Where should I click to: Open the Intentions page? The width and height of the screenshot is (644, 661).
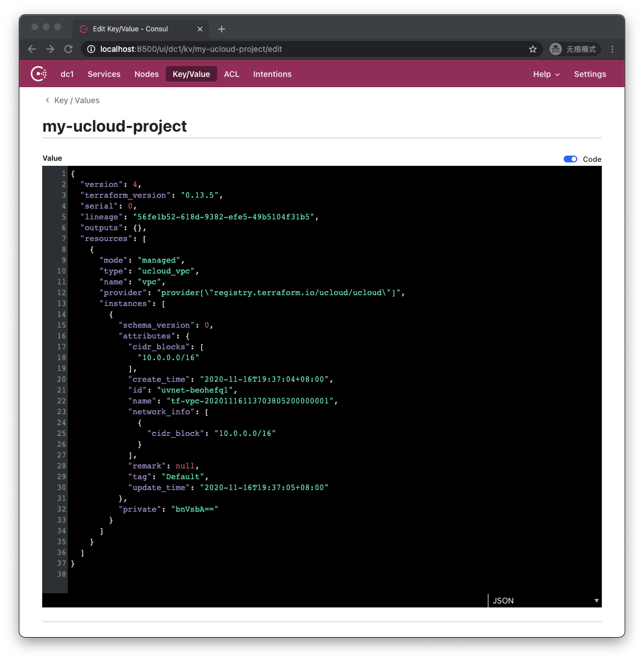pyautogui.click(x=272, y=74)
